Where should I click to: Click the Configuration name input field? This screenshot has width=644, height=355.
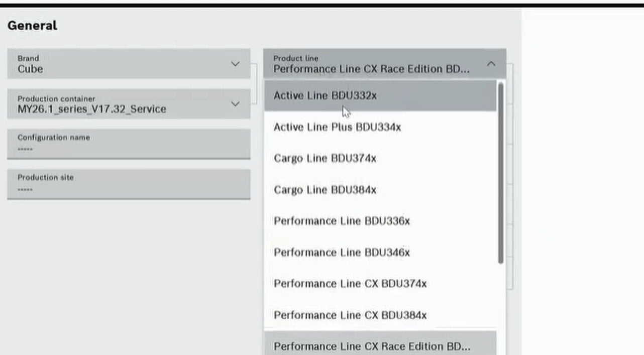click(129, 144)
